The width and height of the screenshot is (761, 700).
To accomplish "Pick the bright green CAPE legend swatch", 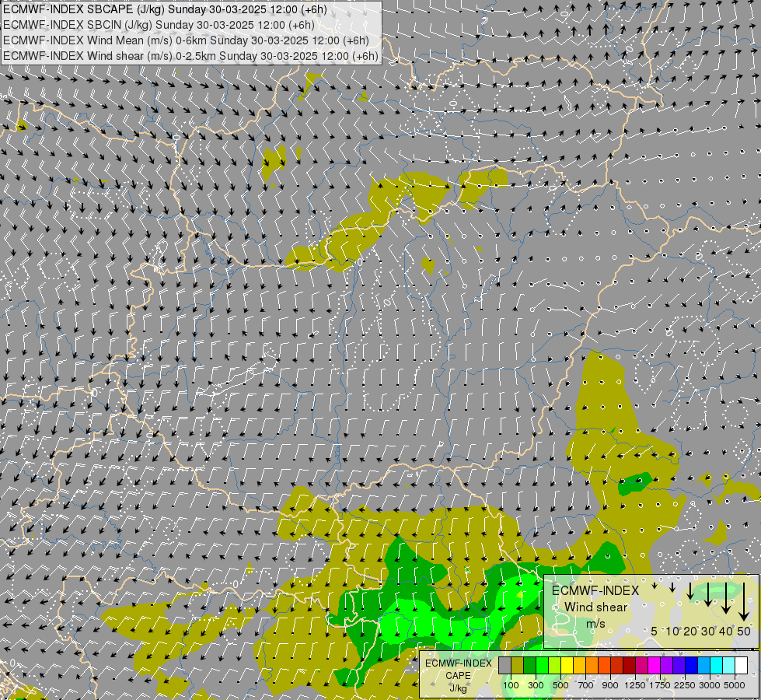I will [x=542, y=666].
